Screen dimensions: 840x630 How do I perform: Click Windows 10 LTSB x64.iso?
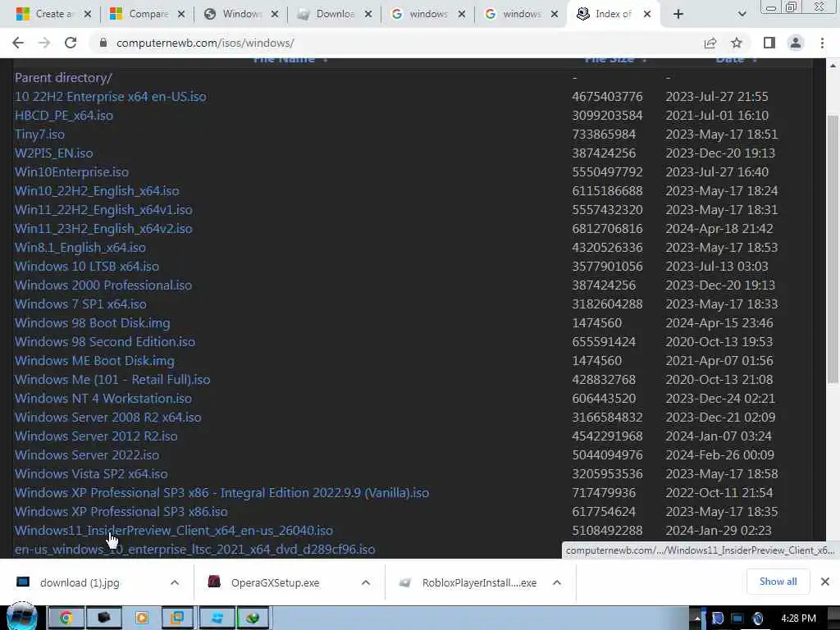pyautogui.click(x=87, y=267)
